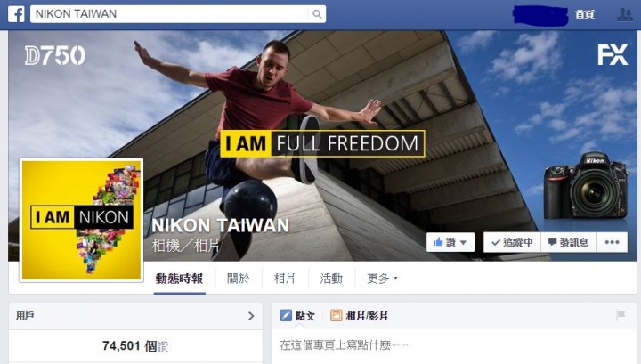The width and height of the screenshot is (641, 364).
Task: Open the 活動 tab
Action: pyautogui.click(x=331, y=279)
